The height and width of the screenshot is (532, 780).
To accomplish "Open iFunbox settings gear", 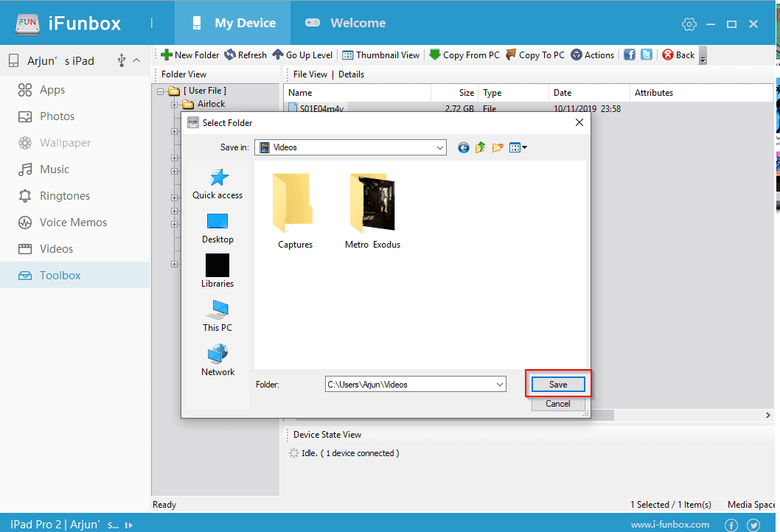I will point(689,24).
